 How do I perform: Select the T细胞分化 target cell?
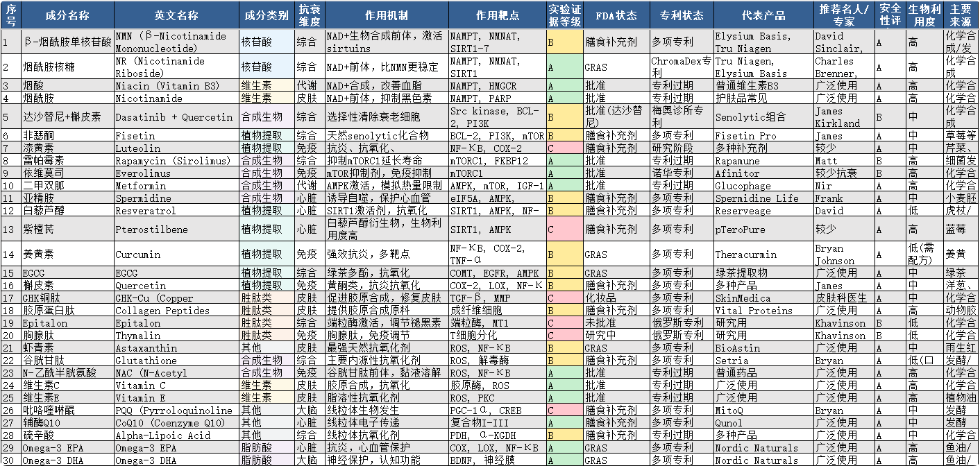[497, 335]
